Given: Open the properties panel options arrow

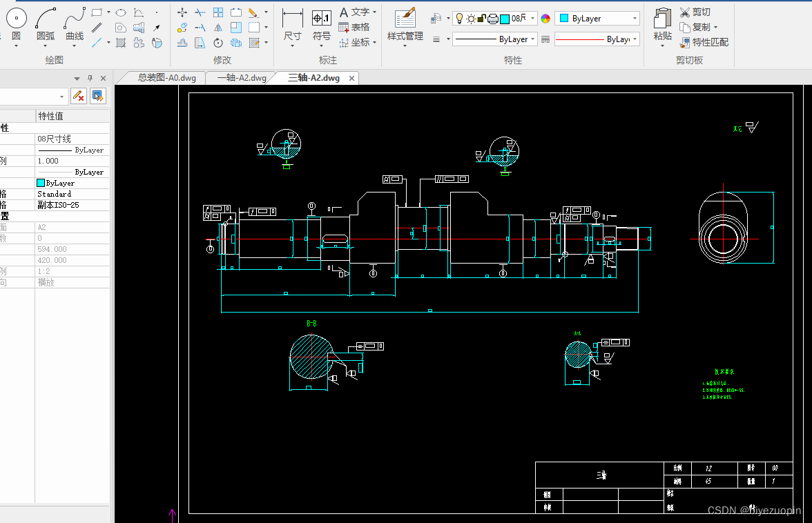Looking at the screenshot, I should pos(77,78).
